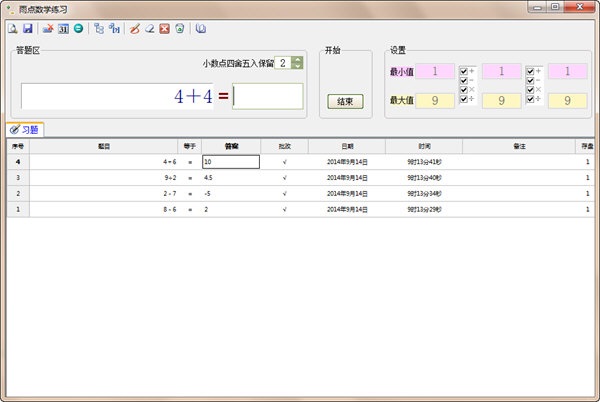This screenshot has width=600, height=402.
Task: Click the 日期 column header
Action: (x=343, y=146)
